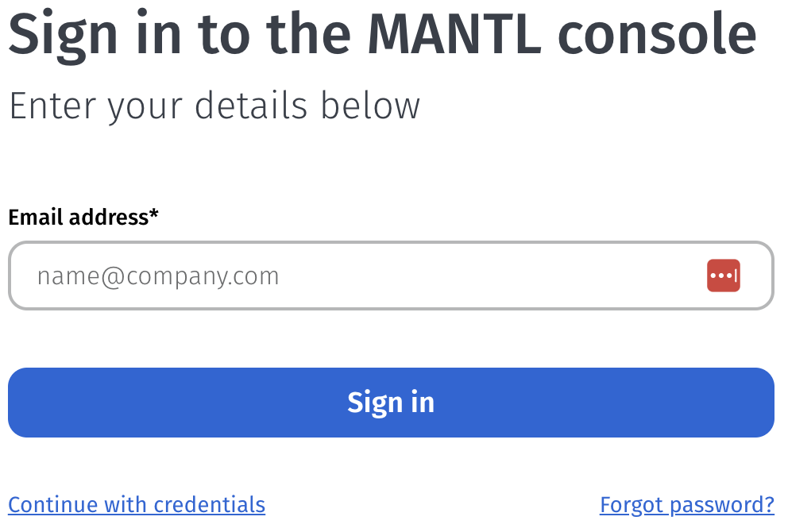Click the "Enter your details below" subheading
Screen dimensions: 788x532
coord(214,106)
